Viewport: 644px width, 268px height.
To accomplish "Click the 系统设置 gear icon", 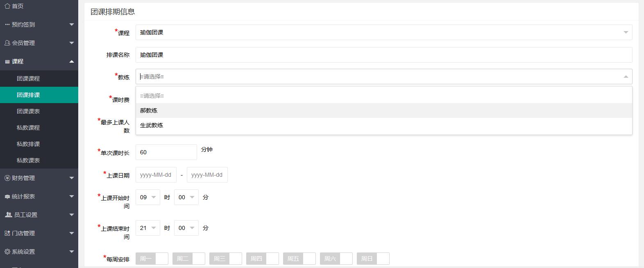I will [x=7, y=252].
